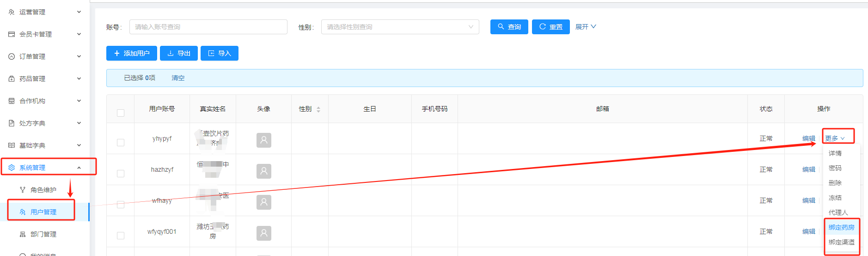Expand the 展开 advanced filter options
868x256 pixels.
(x=586, y=27)
